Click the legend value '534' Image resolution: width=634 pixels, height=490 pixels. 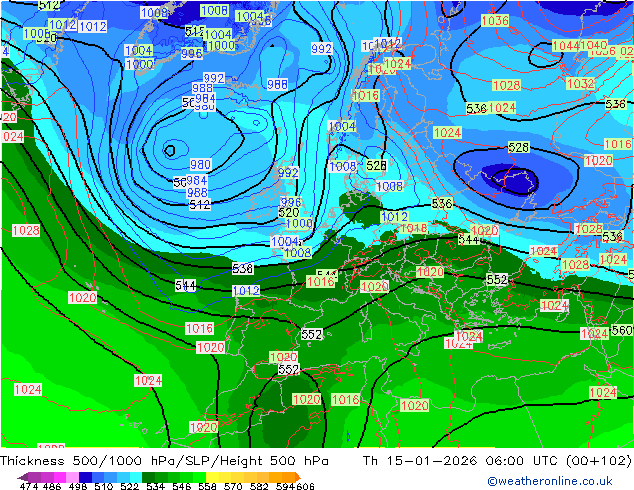pyautogui.click(x=155, y=486)
